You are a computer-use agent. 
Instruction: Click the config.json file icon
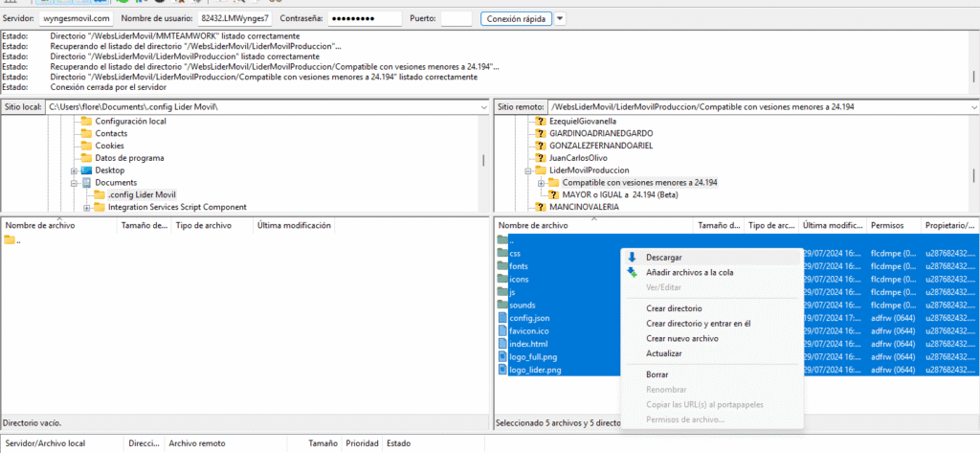(503, 318)
